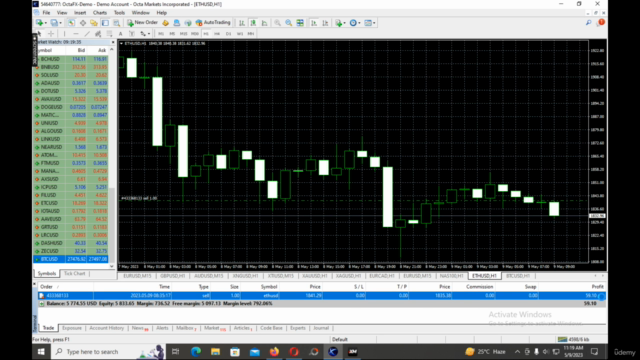This screenshot has width=640, height=360.
Task: Expand the New Chart dropdown arrow
Action: [x=45, y=23]
